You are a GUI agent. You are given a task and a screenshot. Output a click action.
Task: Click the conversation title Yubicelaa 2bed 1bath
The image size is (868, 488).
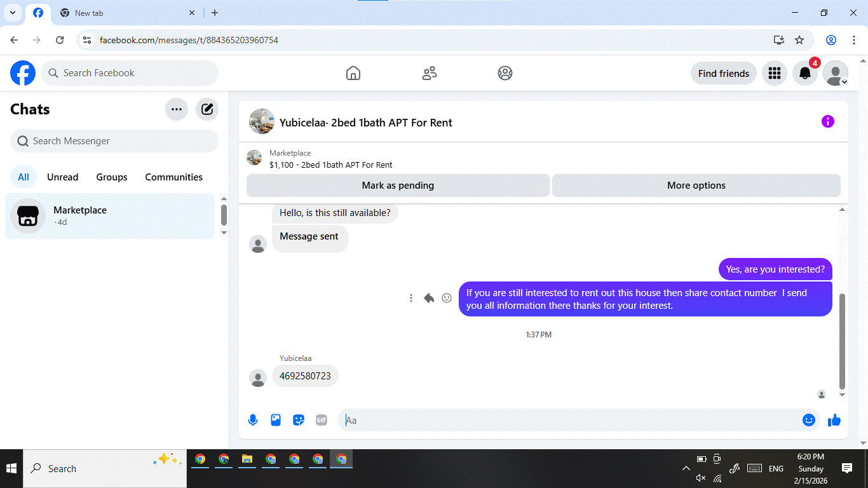click(366, 123)
